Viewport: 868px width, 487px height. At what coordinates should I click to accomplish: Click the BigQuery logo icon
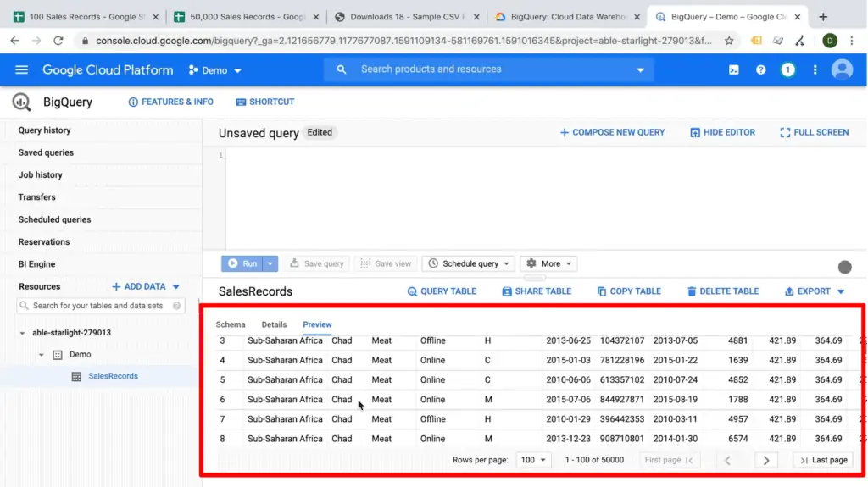pyautogui.click(x=21, y=102)
